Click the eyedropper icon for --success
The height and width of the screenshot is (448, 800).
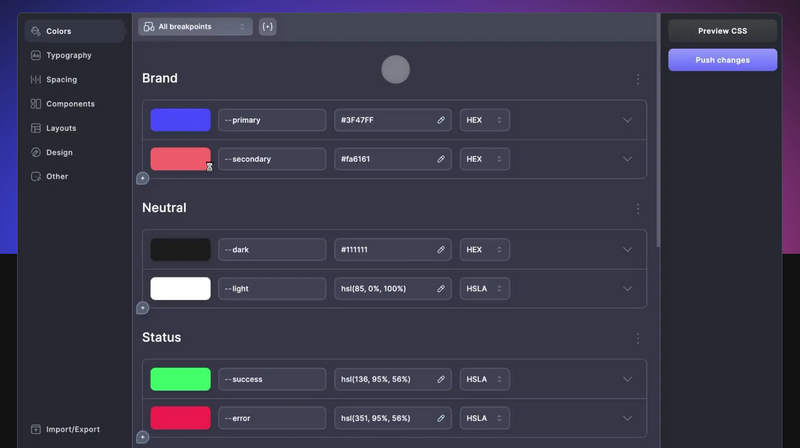(x=441, y=379)
